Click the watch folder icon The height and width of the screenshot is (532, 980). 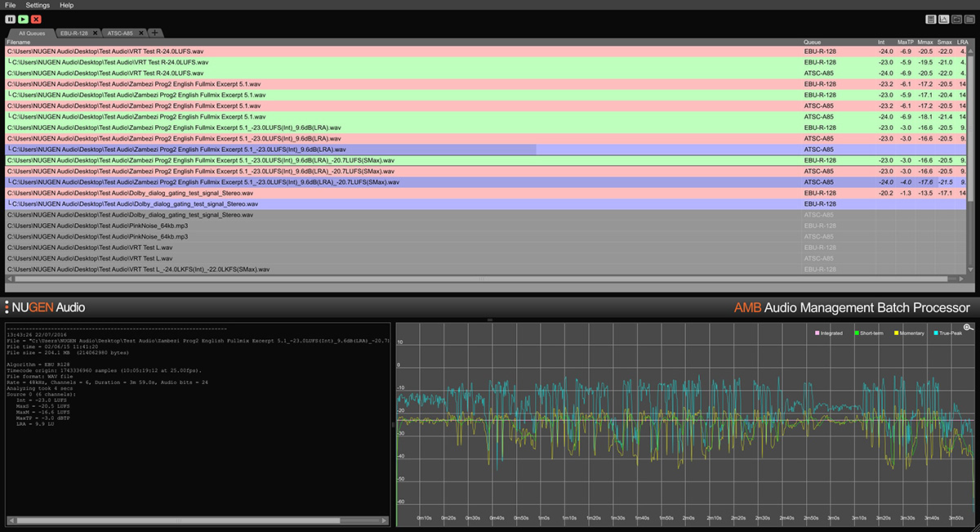[956, 19]
